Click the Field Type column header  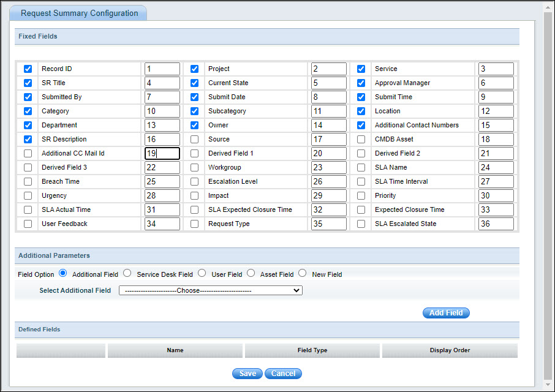point(312,350)
